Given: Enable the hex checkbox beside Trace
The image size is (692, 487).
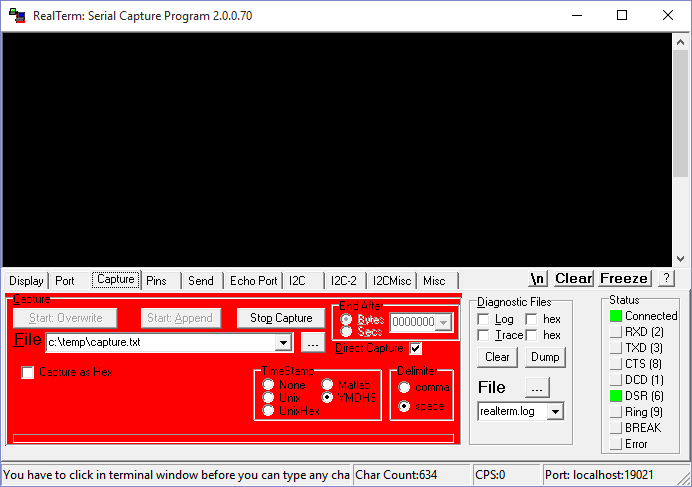Looking at the screenshot, I should point(531,335).
